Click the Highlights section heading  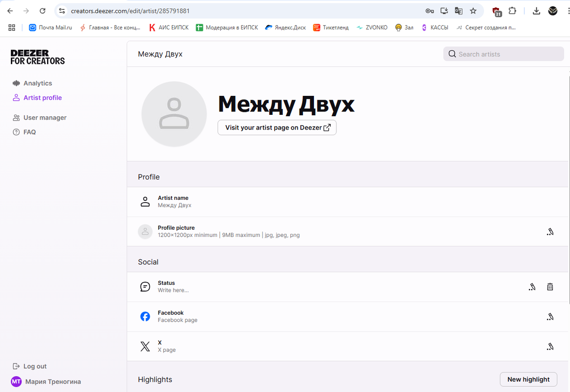click(x=155, y=380)
